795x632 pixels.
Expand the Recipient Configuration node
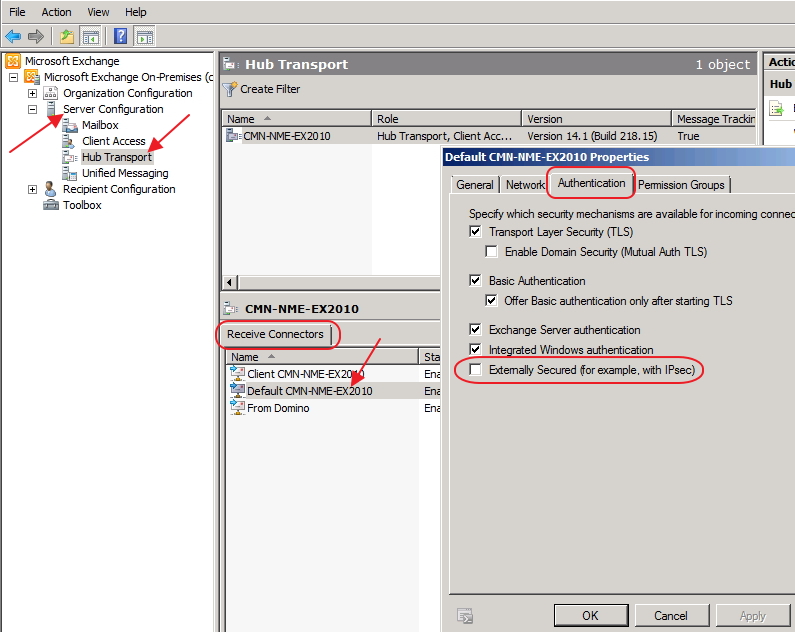[32, 190]
